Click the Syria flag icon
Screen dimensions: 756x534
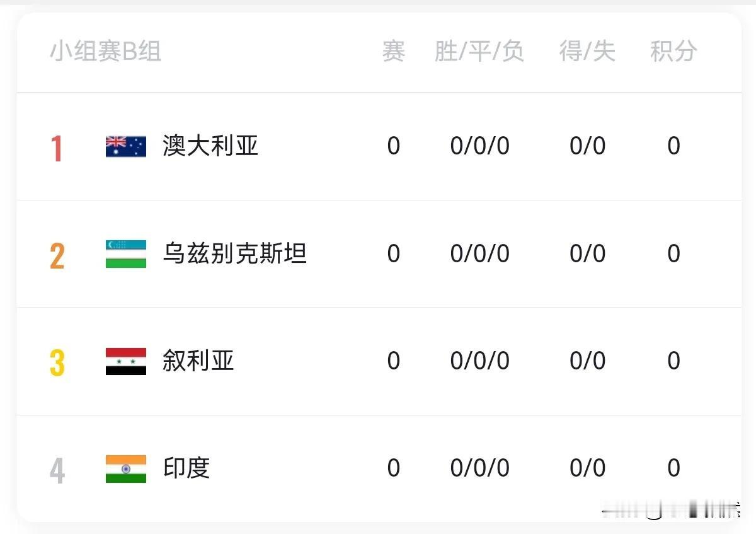(126, 361)
